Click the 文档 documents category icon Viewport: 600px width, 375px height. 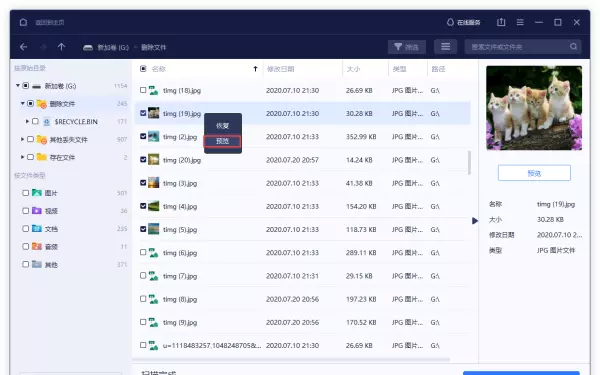tap(37, 228)
